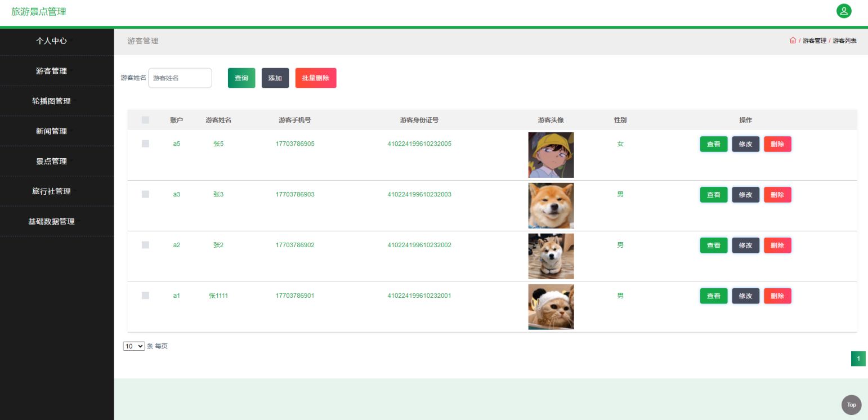Click the home icon in breadcrumb
868x420 pixels.
793,41
